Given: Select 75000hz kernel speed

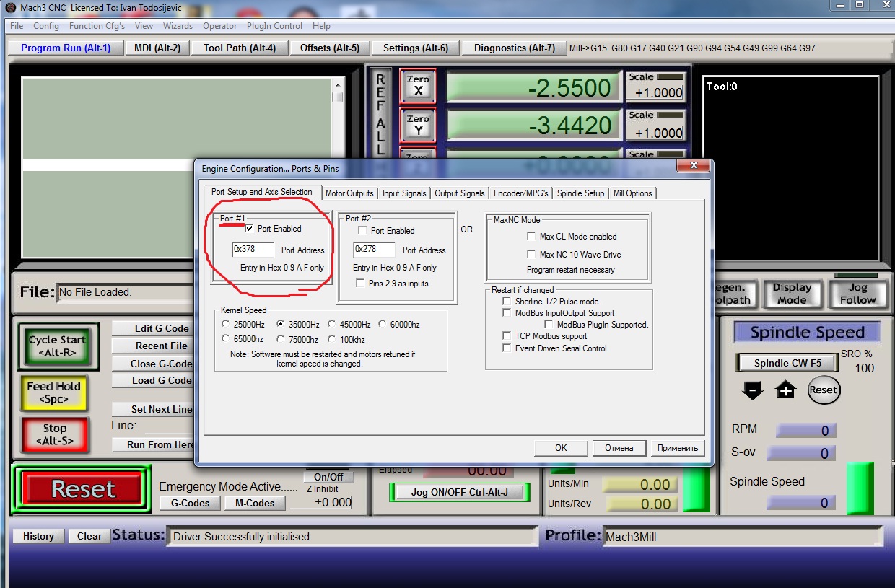Looking at the screenshot, I should coord(281,339).
